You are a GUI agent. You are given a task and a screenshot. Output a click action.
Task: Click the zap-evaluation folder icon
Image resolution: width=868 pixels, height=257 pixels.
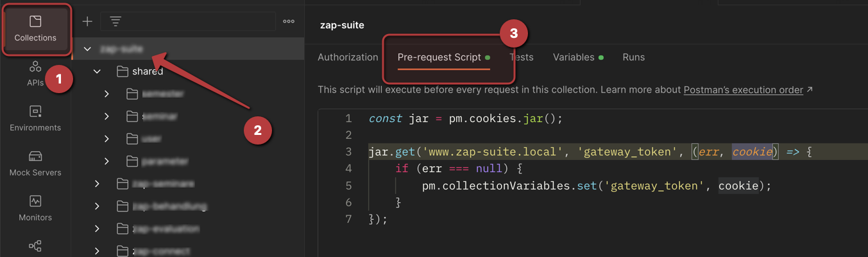coord(122,229)
